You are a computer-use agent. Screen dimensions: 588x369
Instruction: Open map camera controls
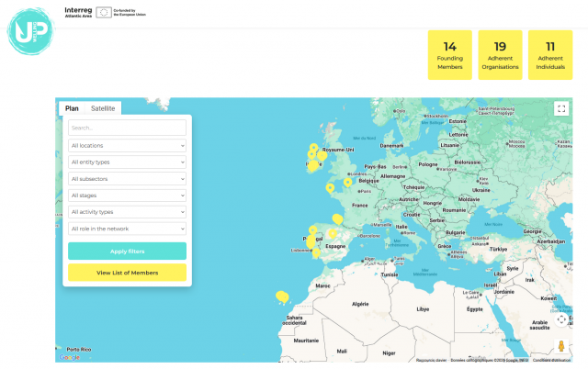point(561,319)
